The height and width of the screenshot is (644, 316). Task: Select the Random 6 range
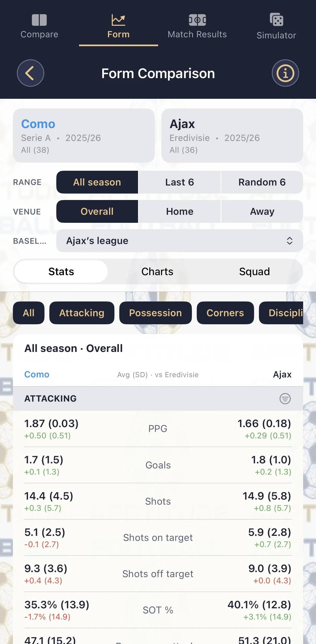[x=262, y=182]
